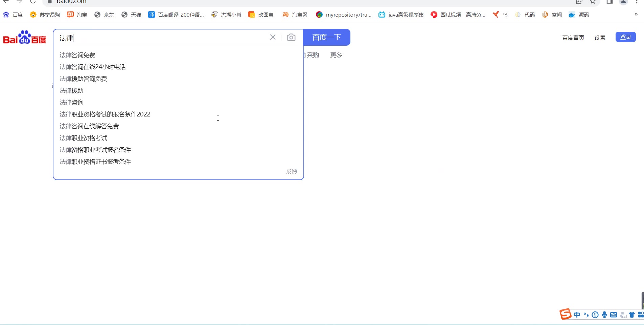
Task: Click the Baidu logo
Action: (x=25, y=37)
